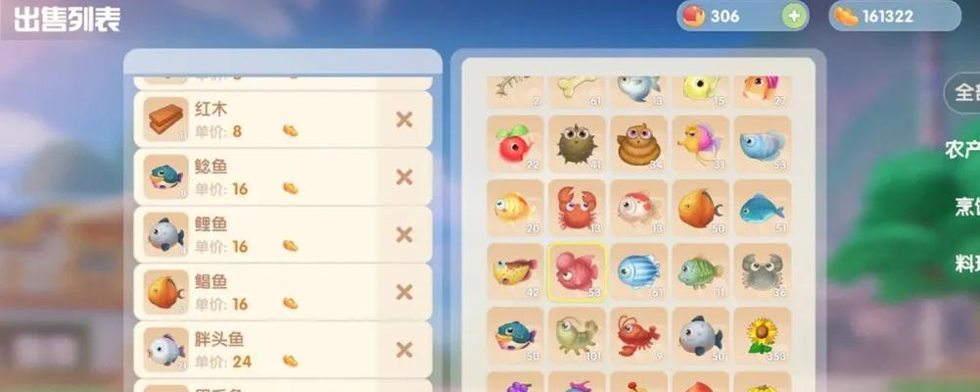
Task: Add more gems with the green plus button
Action: tap(794, 17)
